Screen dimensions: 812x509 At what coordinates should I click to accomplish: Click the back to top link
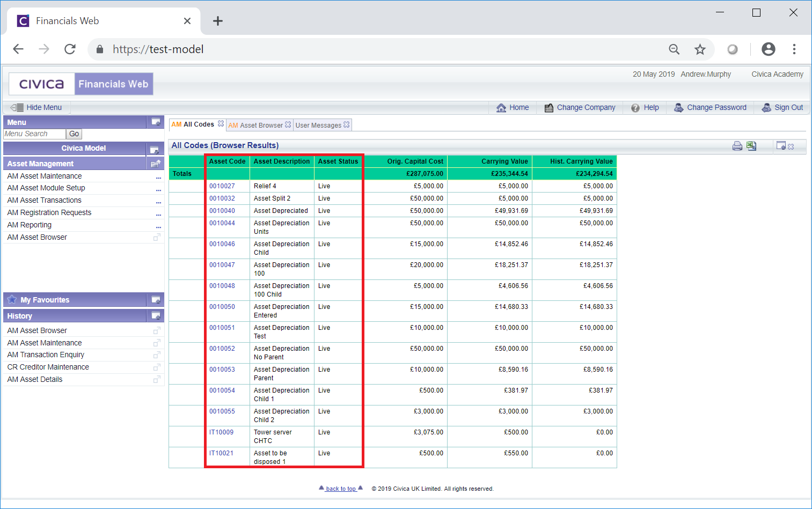pos(341,489)
